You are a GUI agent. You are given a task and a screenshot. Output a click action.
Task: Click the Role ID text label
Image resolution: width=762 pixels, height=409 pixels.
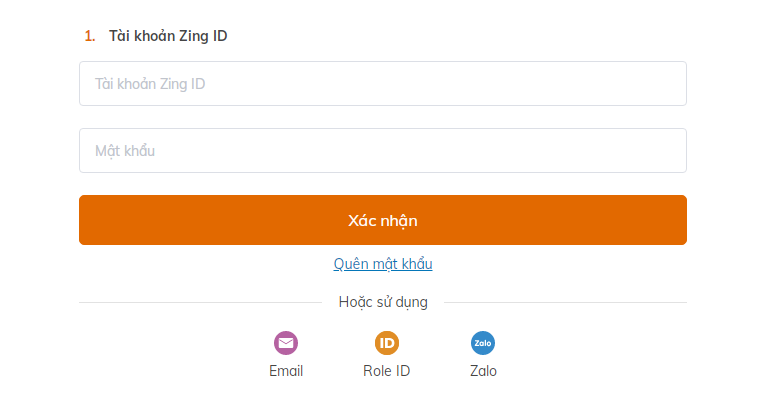[387, 371]
